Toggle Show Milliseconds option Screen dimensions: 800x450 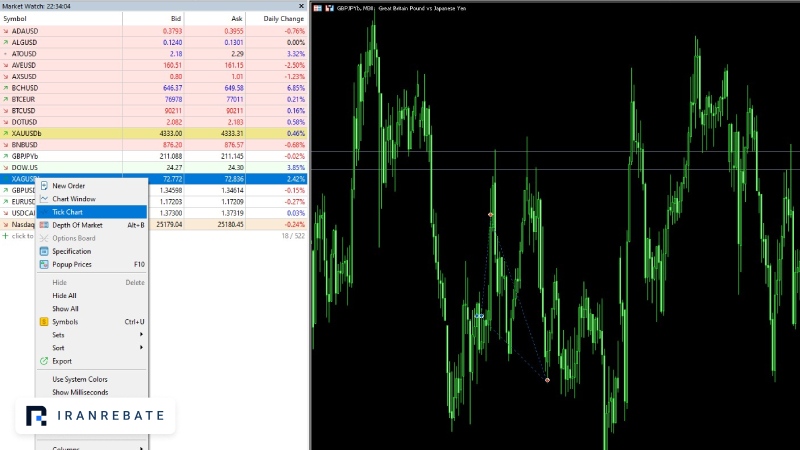point(80,392)
